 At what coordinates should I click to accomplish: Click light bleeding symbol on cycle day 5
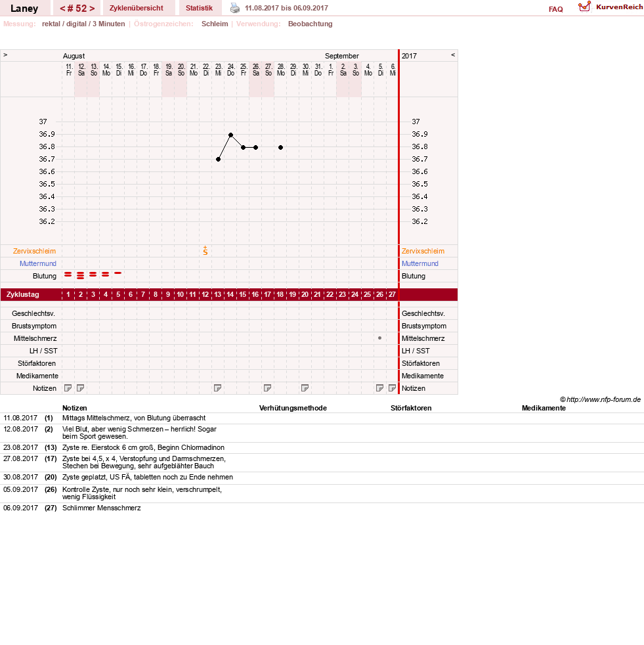118,273
